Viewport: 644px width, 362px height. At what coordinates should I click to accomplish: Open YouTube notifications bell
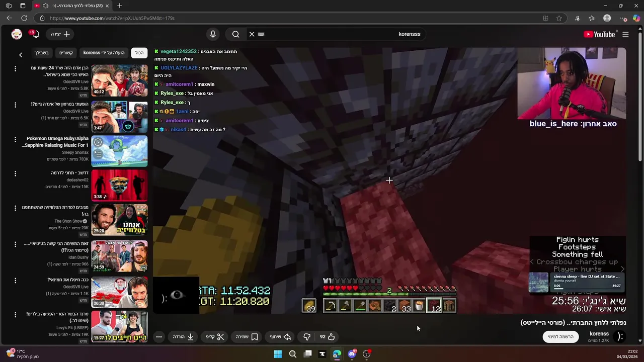(35, 34)
